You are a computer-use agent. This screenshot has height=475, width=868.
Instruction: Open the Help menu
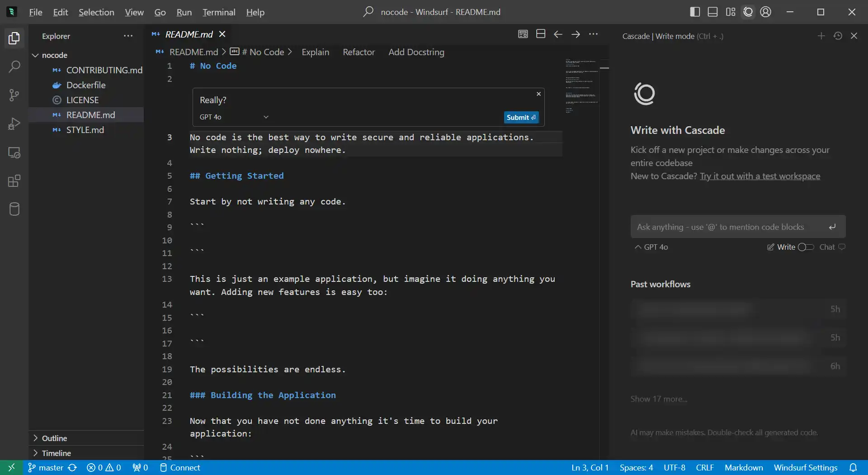pyautogui.click(x=255, y=12)
